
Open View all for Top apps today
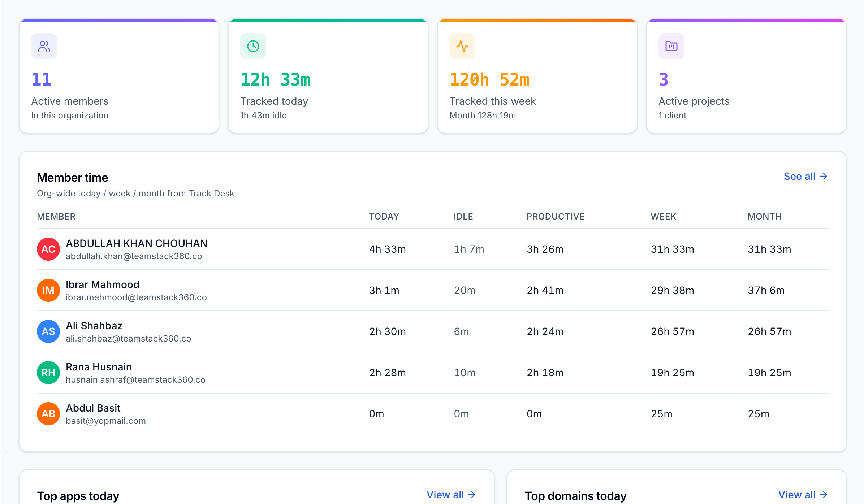pos(451,495)
